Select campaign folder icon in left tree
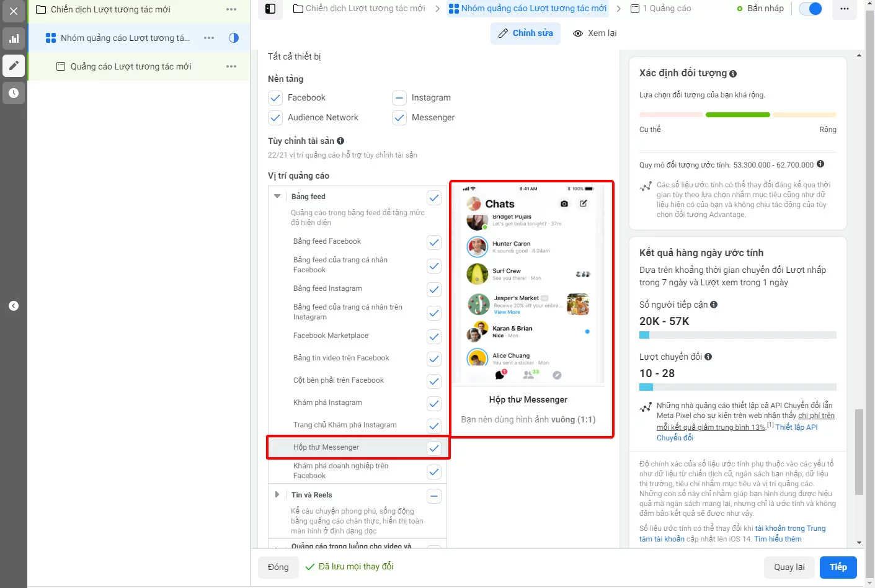The width and height of the screenshot is (875, 588). [41, 9]
